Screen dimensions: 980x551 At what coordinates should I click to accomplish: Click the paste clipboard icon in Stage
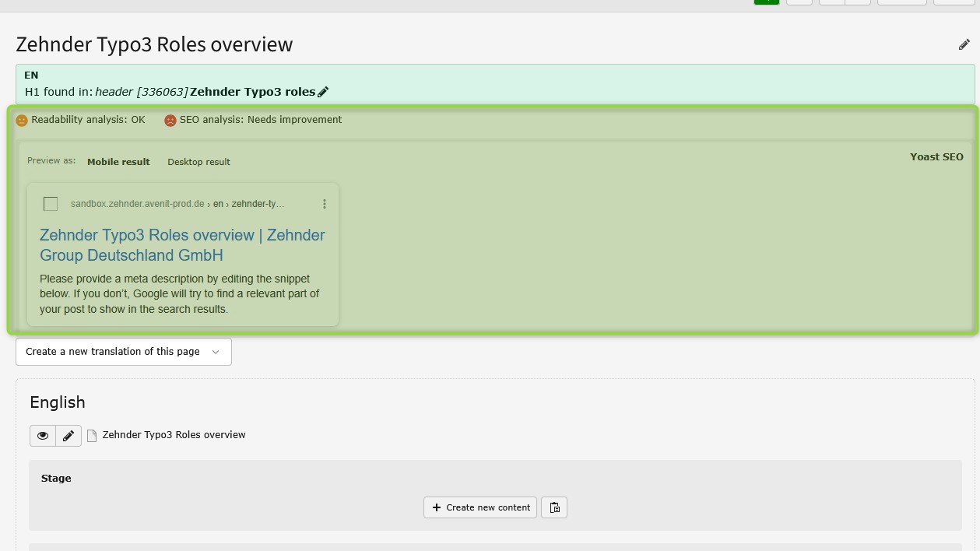[554, 507]
